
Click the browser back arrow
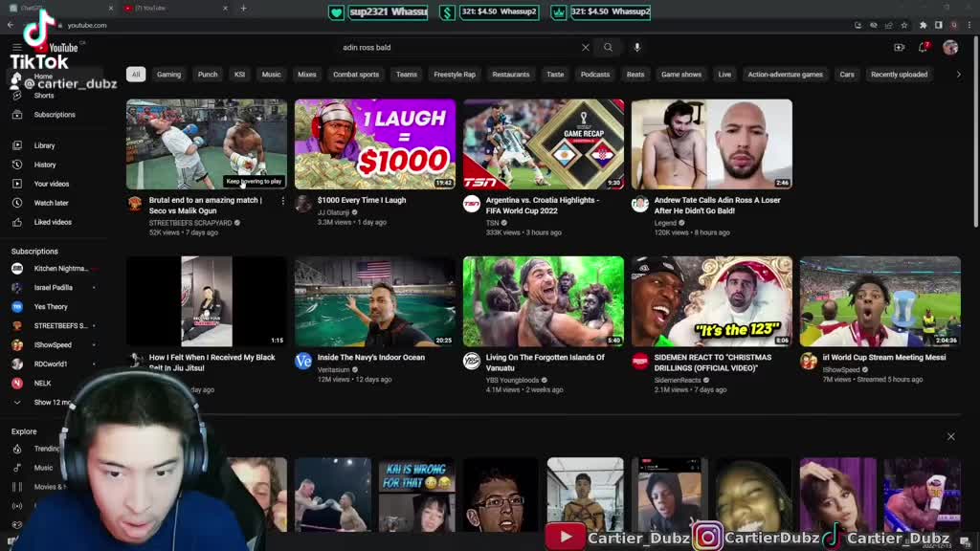[x=11, y=25]
